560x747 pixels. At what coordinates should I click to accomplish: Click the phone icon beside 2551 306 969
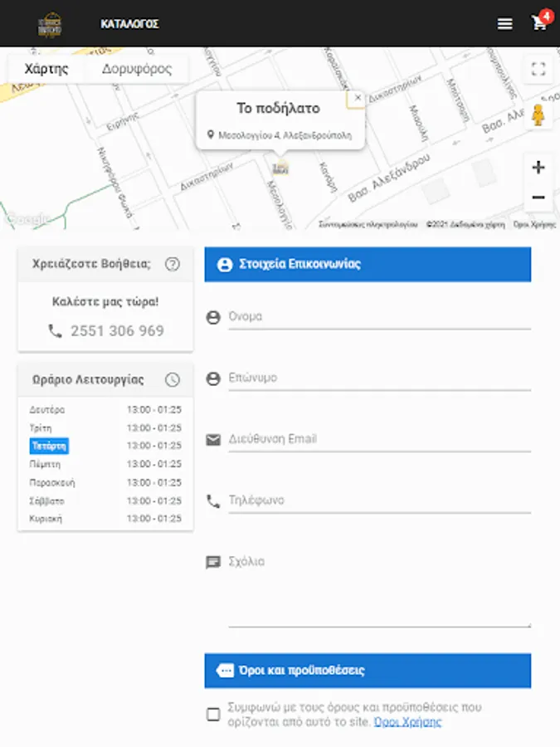point(56,330)
